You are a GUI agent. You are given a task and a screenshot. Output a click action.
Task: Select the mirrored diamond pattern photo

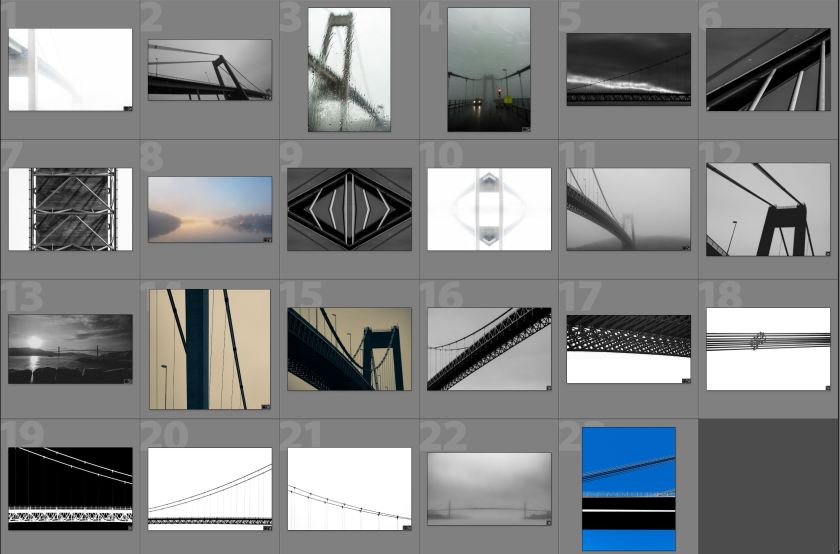tap(349, 209)
